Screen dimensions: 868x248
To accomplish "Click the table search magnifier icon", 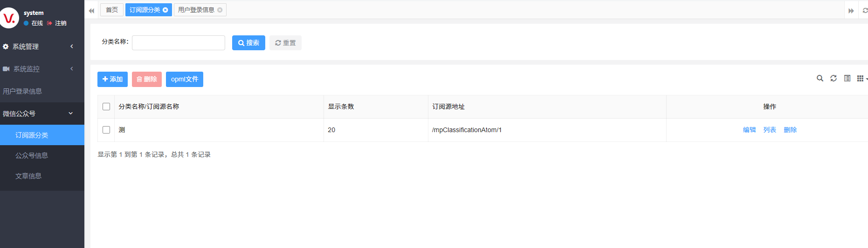I will point(820,78).
